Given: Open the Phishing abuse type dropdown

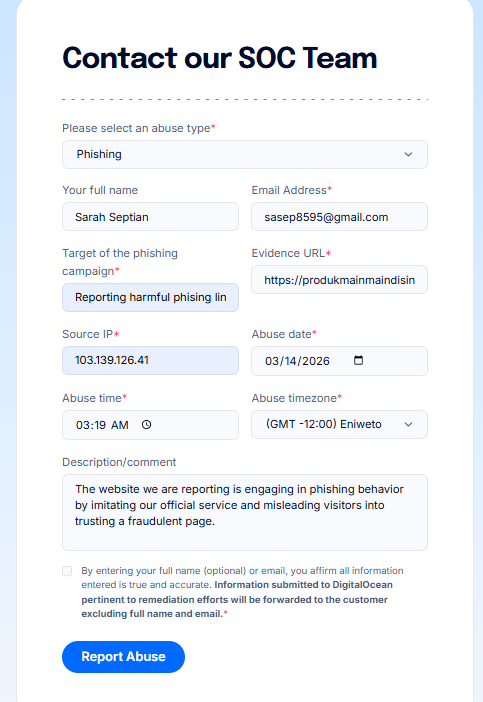Looking at the screenshot, I should 245,154.
